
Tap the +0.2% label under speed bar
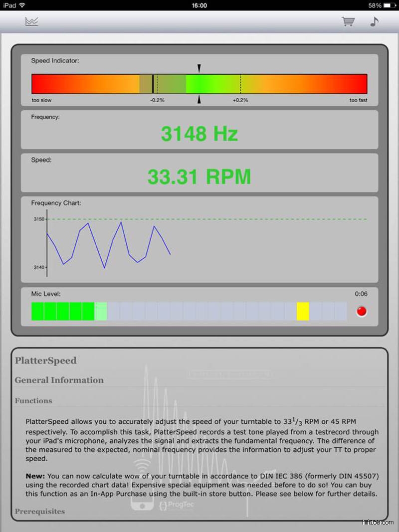240,100
